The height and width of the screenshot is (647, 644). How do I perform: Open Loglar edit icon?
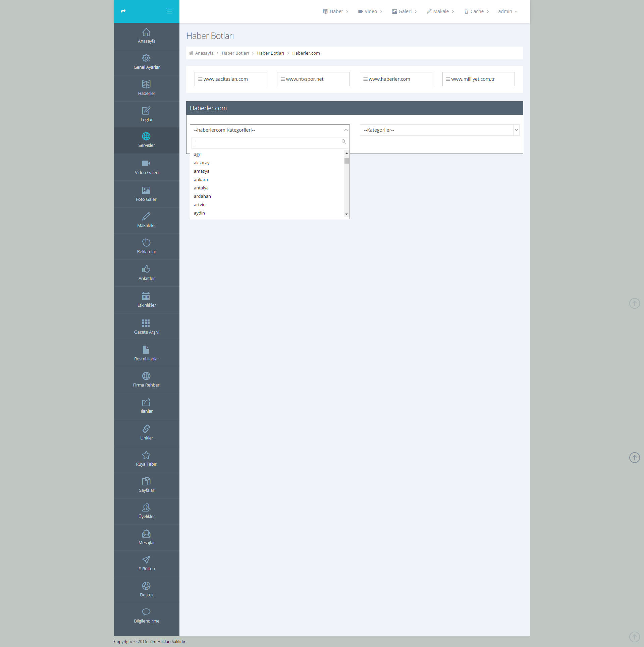[146, 111]
